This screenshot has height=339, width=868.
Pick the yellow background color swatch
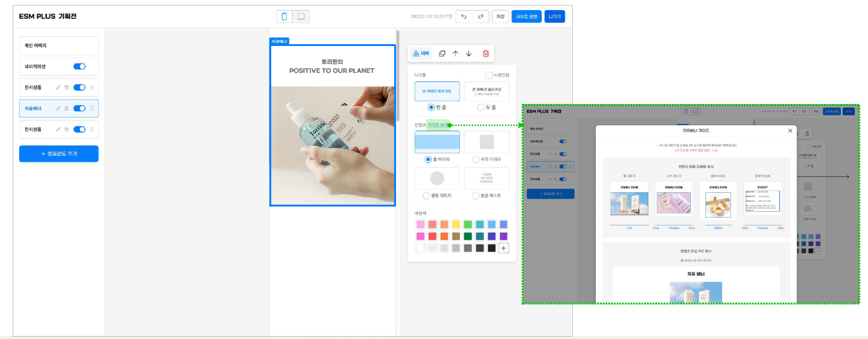point(456,224)
